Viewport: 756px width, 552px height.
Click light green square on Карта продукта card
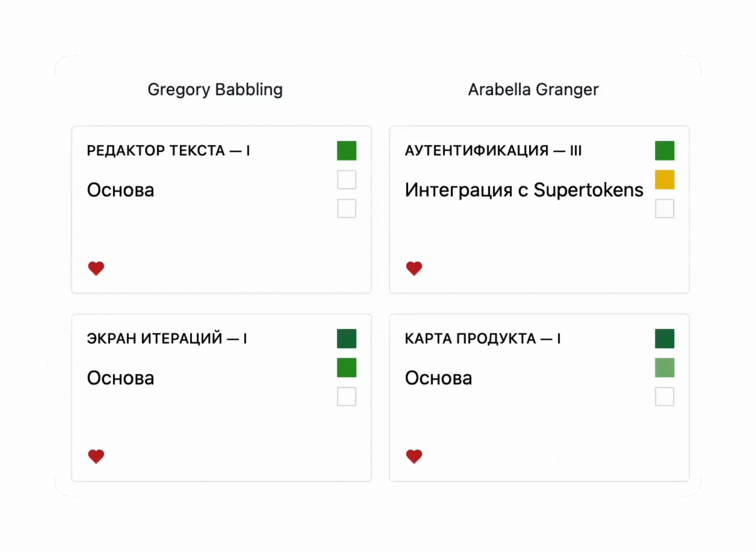pyautogui.click(x=665, y=367)
